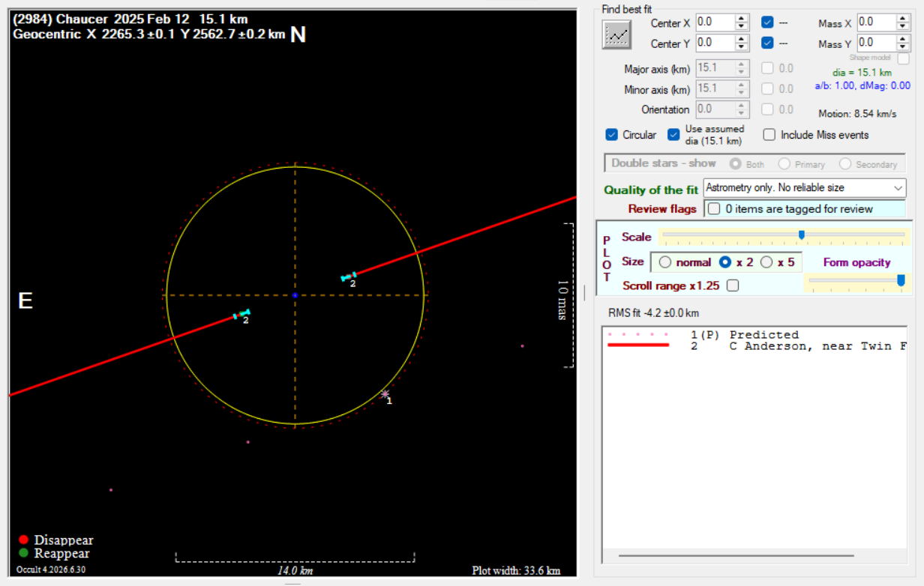Image resolution: width=924 pixels, height=586 pixels.
Task: Click the blue center point of the circle
Action: (295, 295)
